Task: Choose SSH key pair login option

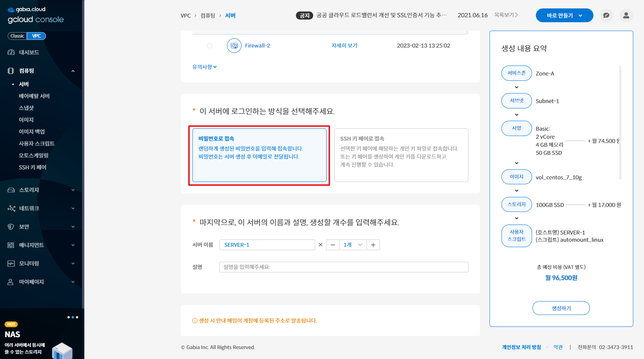Action: [x=401, y=155]
